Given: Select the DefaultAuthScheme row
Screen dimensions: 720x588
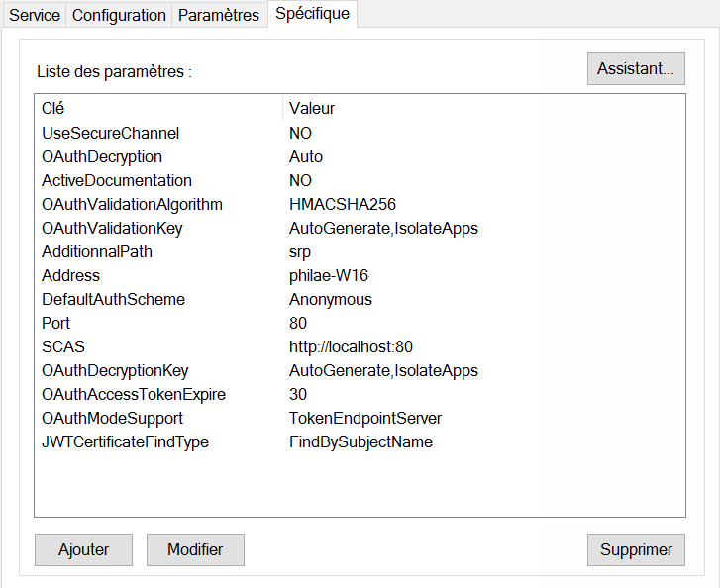Looking at the screenshot, I should tap(113, 299).
